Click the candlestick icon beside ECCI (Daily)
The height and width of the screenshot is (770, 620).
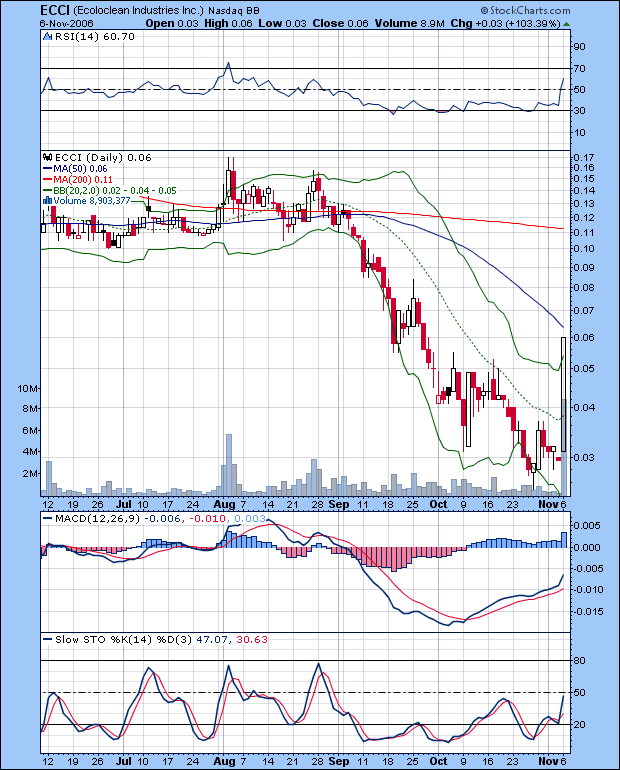[48, 157]
